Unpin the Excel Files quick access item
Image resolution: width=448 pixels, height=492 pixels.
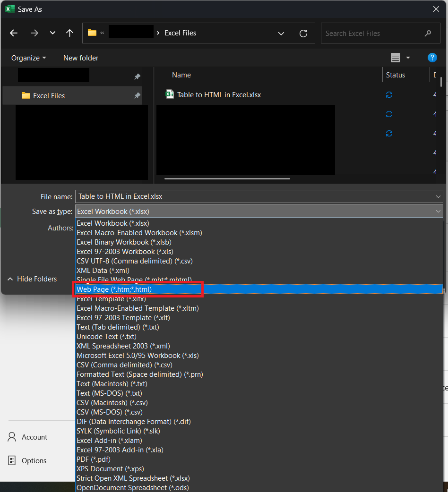pyautogui.click(x=137, y=96)
